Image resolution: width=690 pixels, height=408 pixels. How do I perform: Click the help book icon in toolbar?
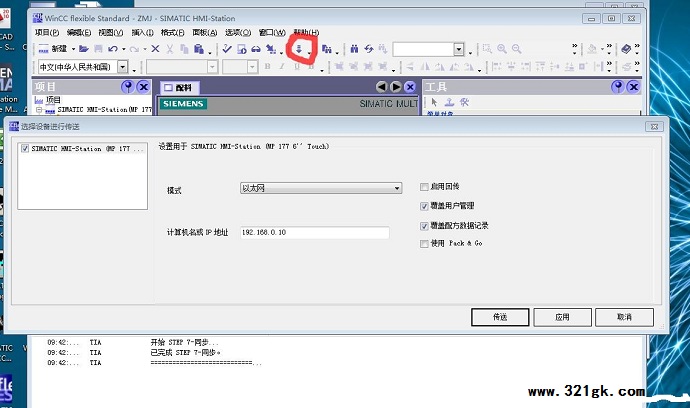pyautogui.click(x=626, y=49)
